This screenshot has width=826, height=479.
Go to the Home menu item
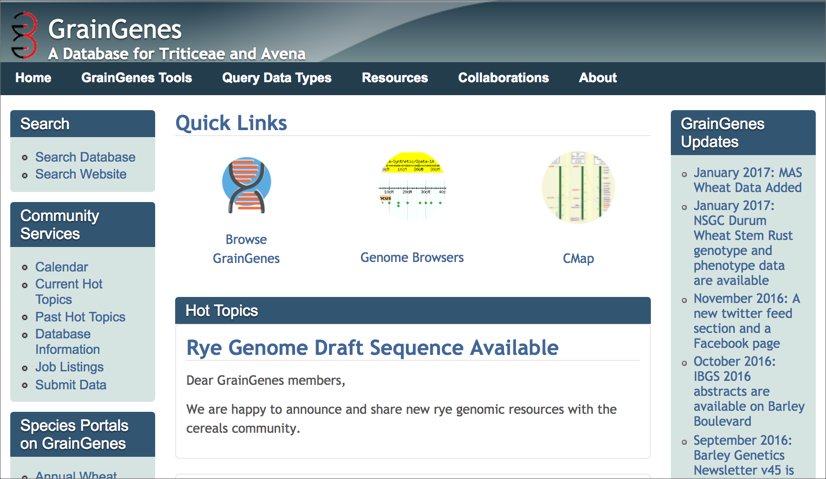pos(33,78)
